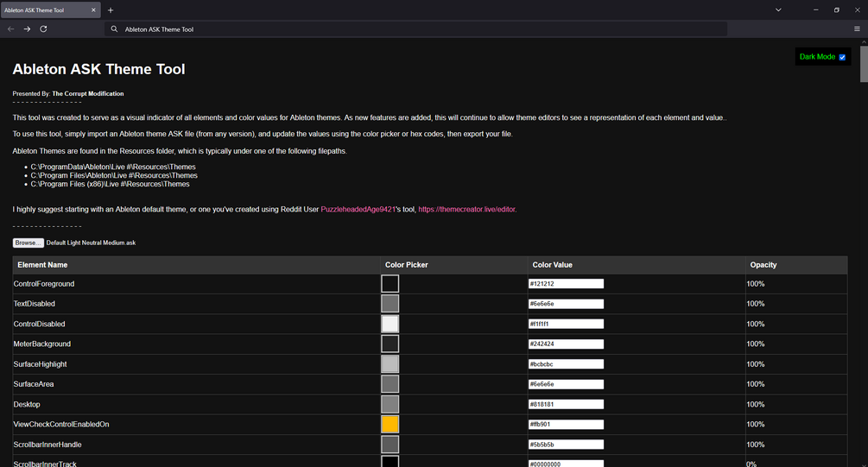868x467 pixels.
Task: Select the SurfaceArea element name
Action: click(34, 384)
